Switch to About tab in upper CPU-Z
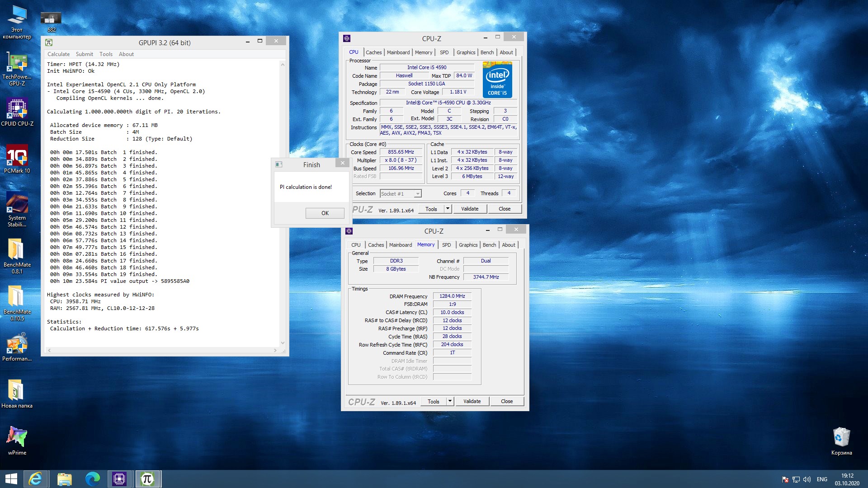Screen dimensions: 868x488 [506, 52]
